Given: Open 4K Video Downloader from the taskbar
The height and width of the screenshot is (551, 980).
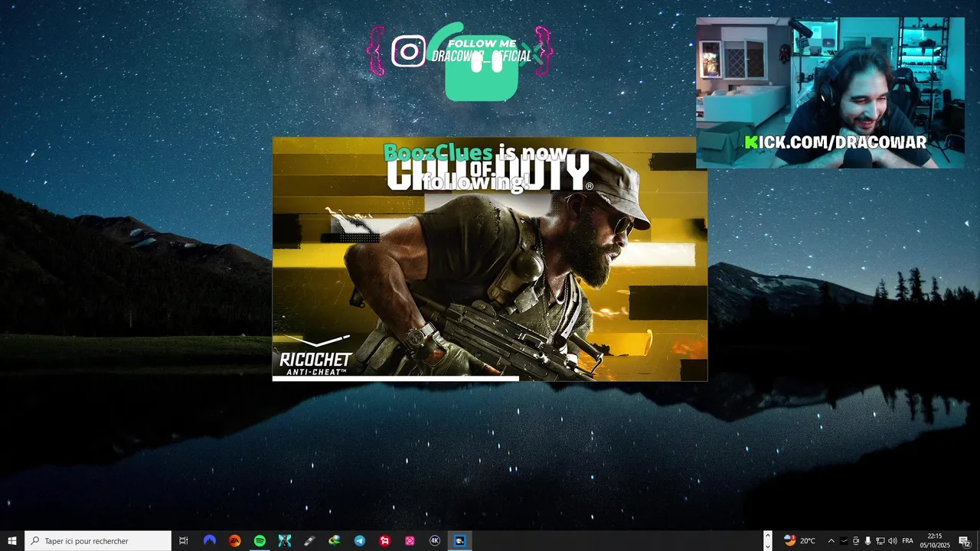Looking at the screenshot, I should pos(435,540).
